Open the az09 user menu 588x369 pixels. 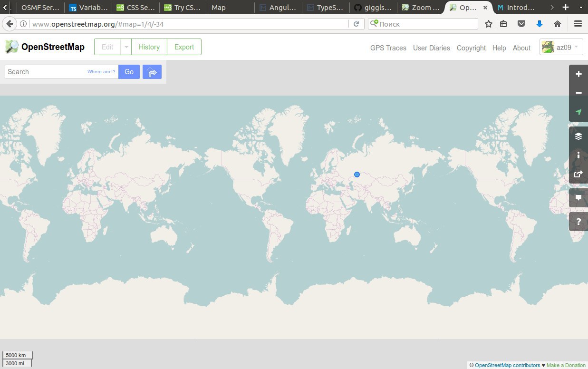(x=561, y=47)
